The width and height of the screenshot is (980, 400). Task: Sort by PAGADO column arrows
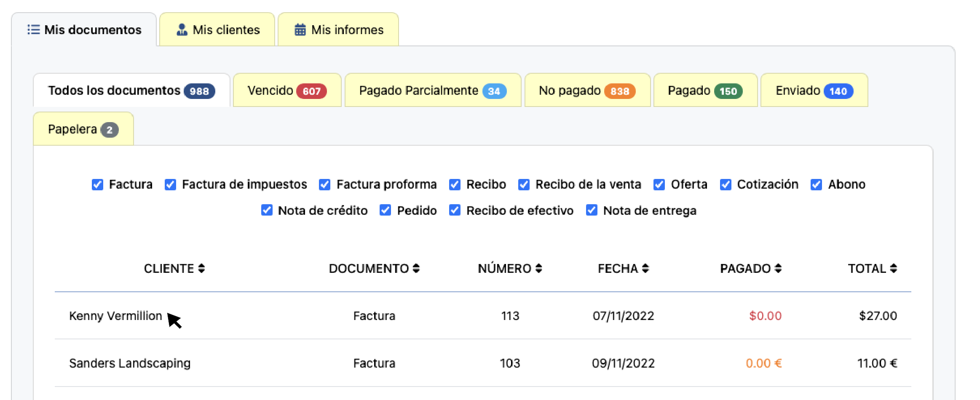778,268
